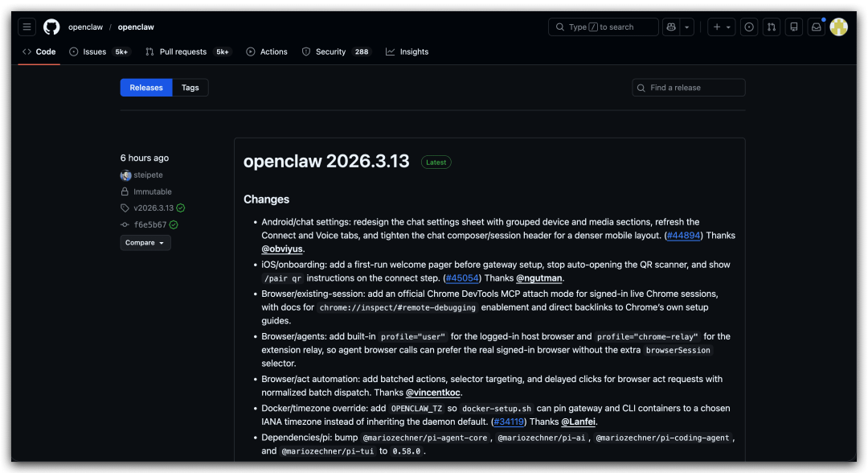The width and height of the screenshot is (868, 473).
Task: Open the Security tab showing 288
Action: click(x=330, y=51)
